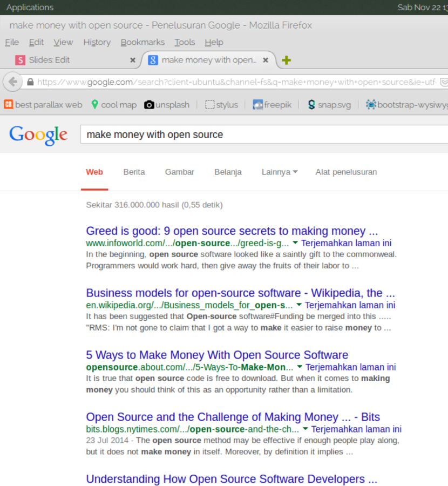
Task: Open the Help menu
Action: click(x=214, y=42)
